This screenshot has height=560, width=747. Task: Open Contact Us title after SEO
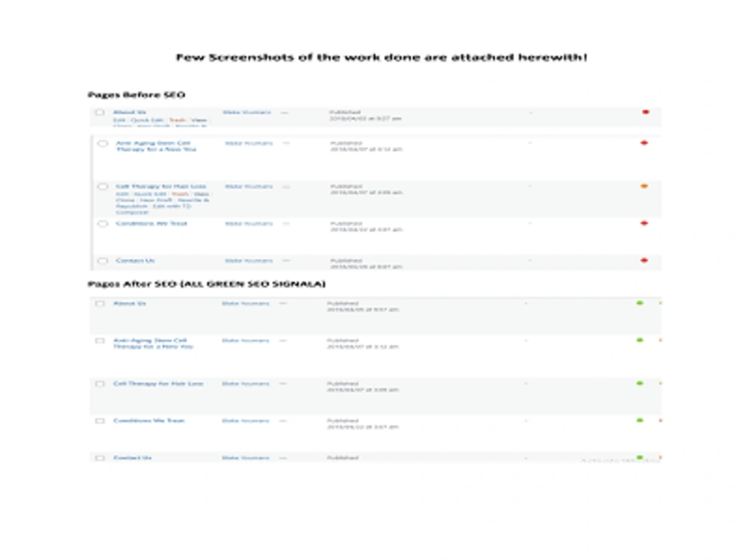[132, 458]
